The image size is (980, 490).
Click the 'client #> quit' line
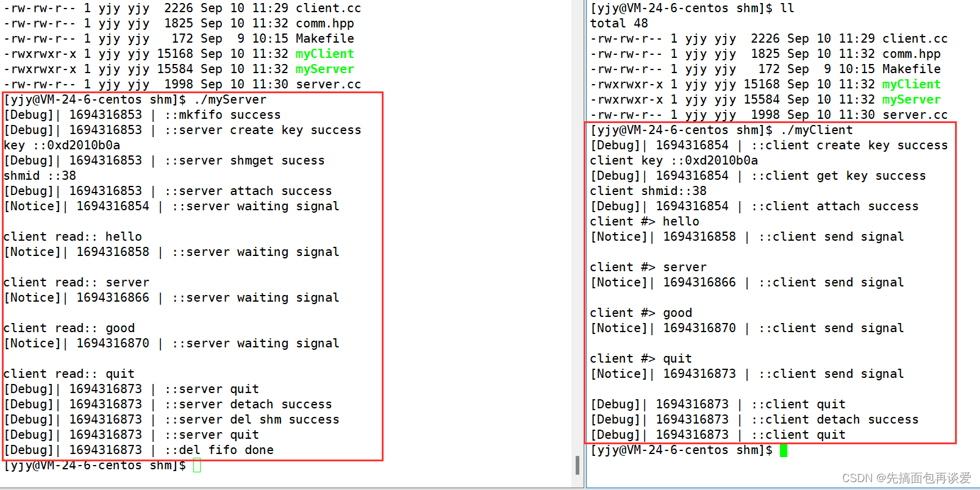[x=641, y=359]
